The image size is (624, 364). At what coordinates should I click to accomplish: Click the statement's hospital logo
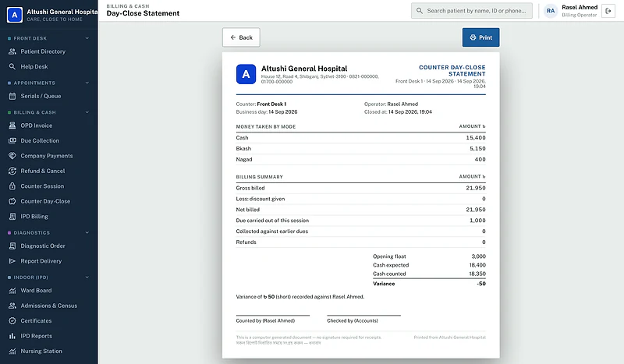(246, 74)
